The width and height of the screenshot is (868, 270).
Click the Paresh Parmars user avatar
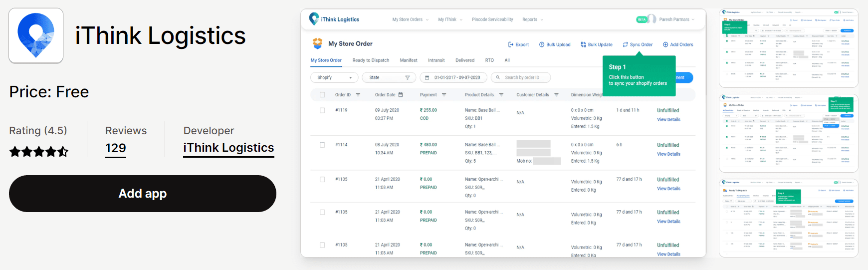651,19
